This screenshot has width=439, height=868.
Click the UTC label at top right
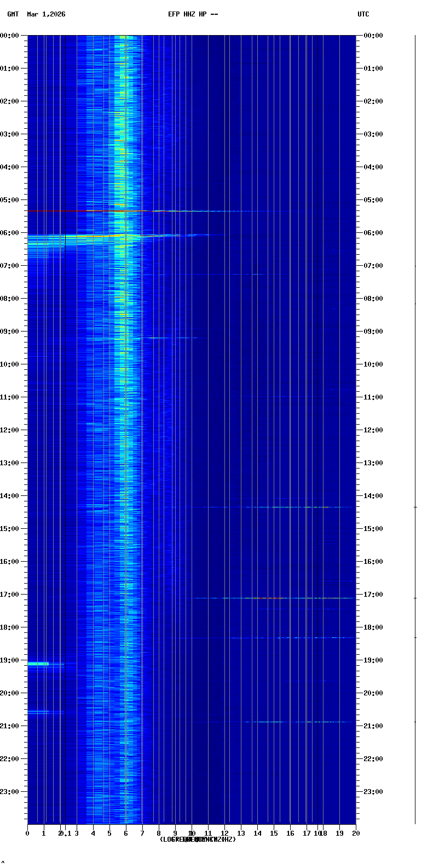(363, 14)
